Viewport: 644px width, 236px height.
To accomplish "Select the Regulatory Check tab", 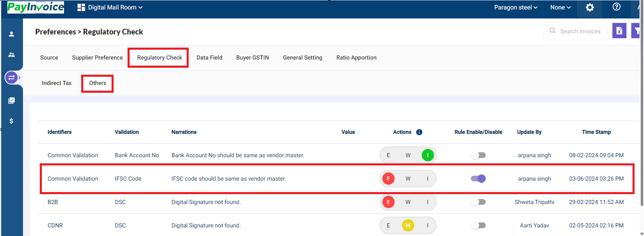I will point(160,57).
